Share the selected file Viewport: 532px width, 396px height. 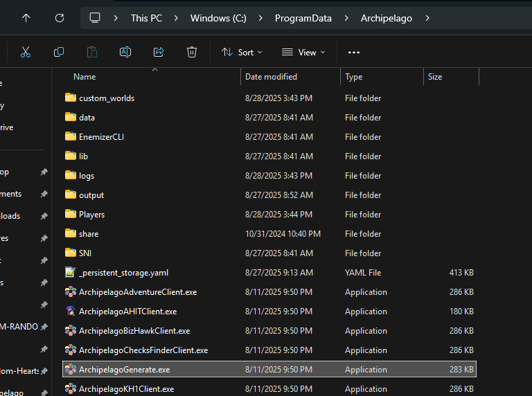(x=159, y=52)
